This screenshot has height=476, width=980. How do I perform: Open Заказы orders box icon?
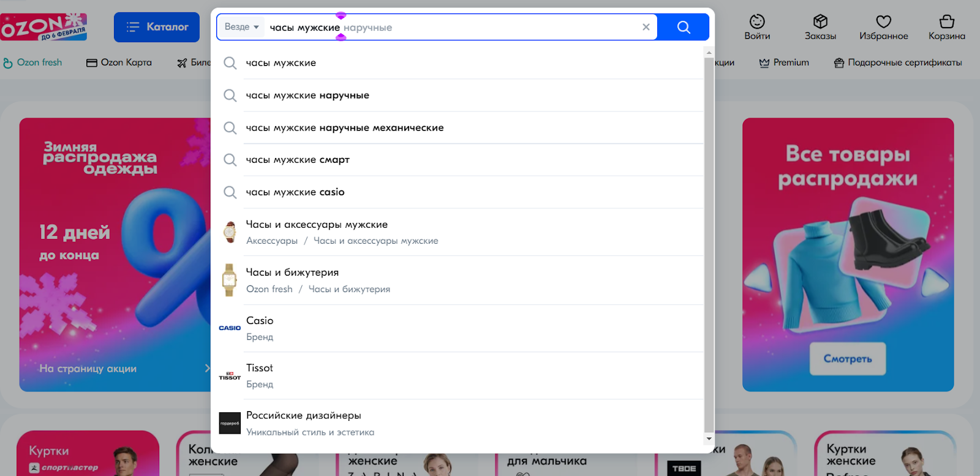820,22
